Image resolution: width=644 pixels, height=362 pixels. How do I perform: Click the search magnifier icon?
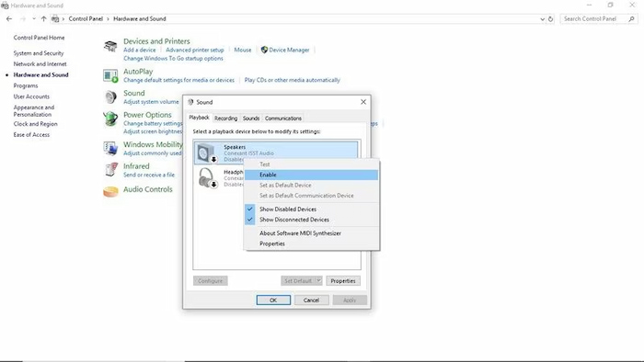(631, 19)
